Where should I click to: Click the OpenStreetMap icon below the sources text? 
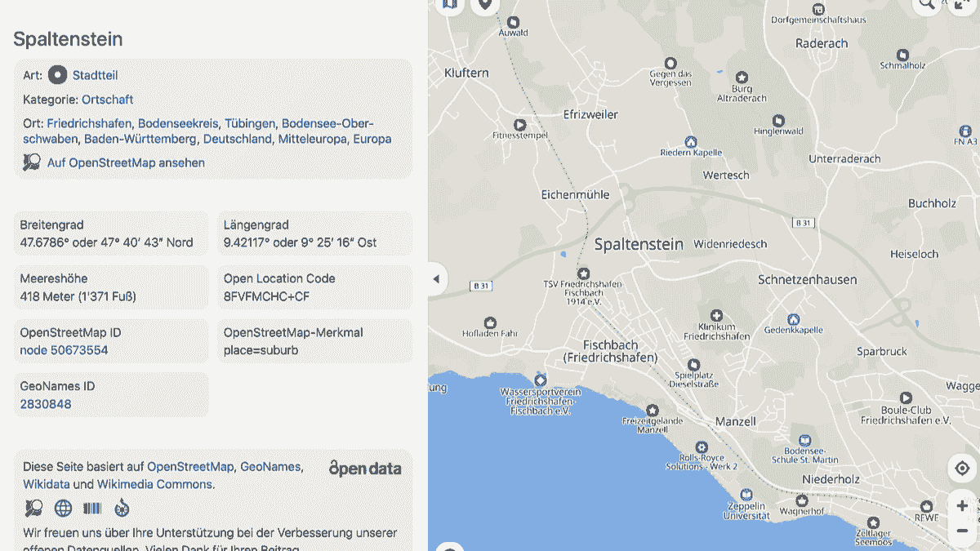32,509
